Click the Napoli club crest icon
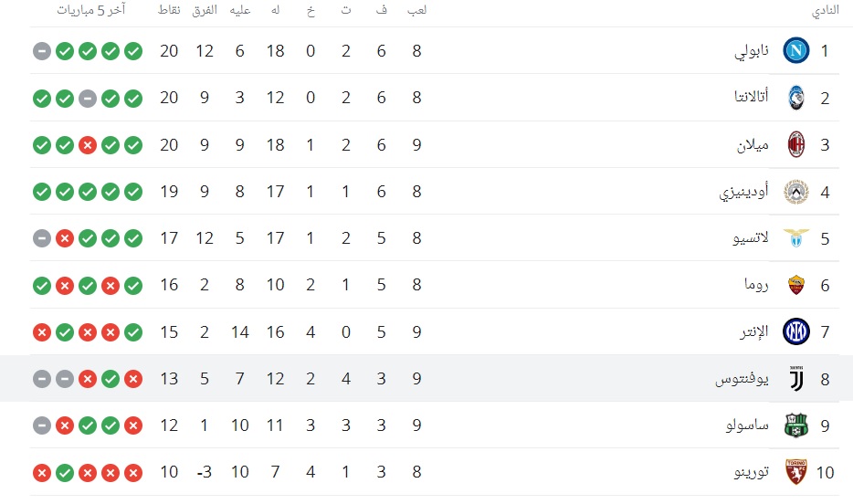The image size is (853, 504). click(x=795, y=50)
